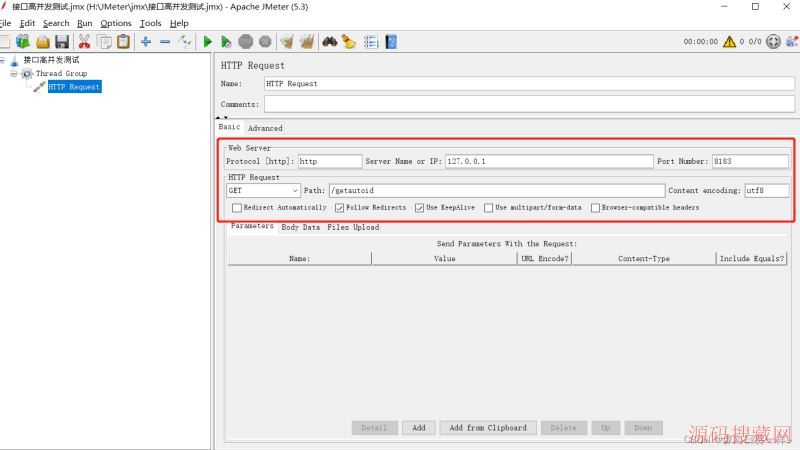The image size is (800, 450).
Task: Open the Options menu
Action: pyautogui.click(x=116, y=23)
